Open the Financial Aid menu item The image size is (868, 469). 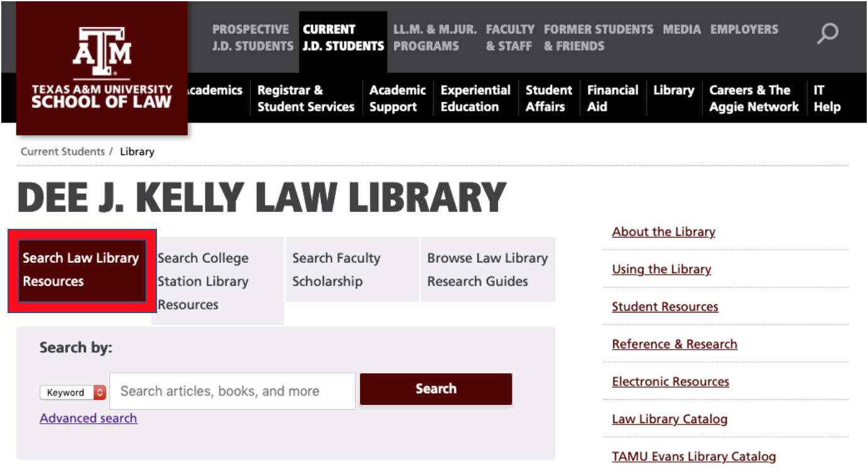tap(612, 99)
